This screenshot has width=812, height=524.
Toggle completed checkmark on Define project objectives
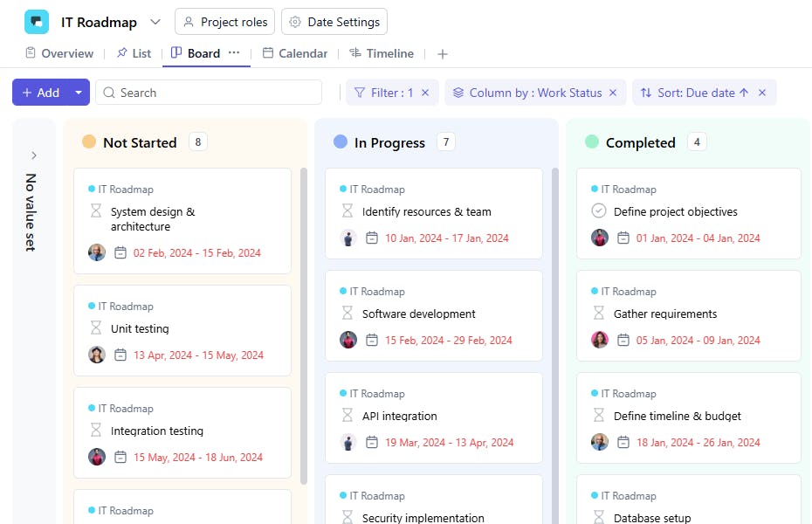599,210
